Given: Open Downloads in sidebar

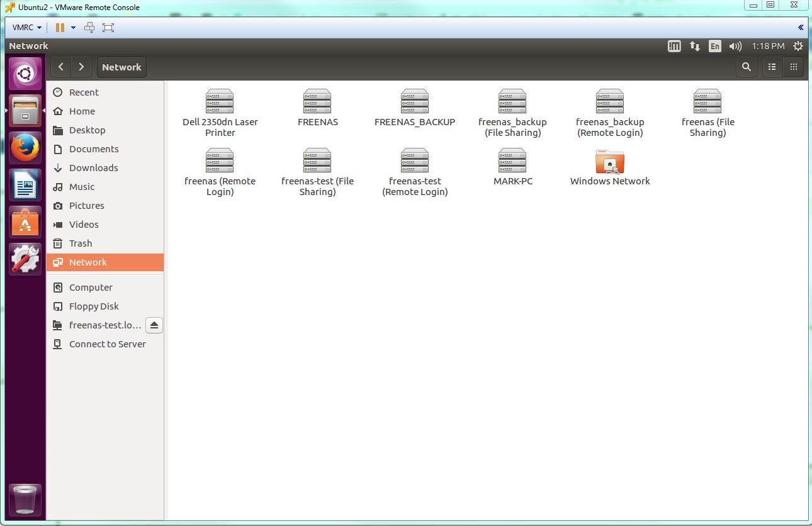Looking at the screenshot, I should pos(104,168).
